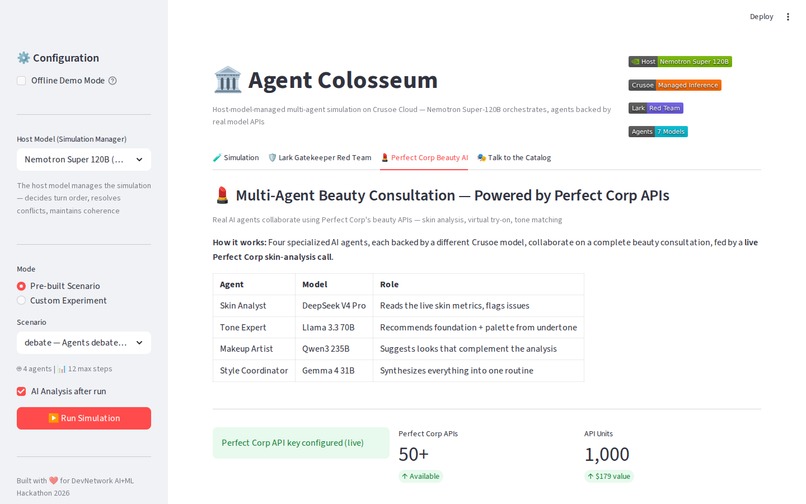806x504 pixels.
Task: Click the $179 value delta badge
Action: point(609,476)
